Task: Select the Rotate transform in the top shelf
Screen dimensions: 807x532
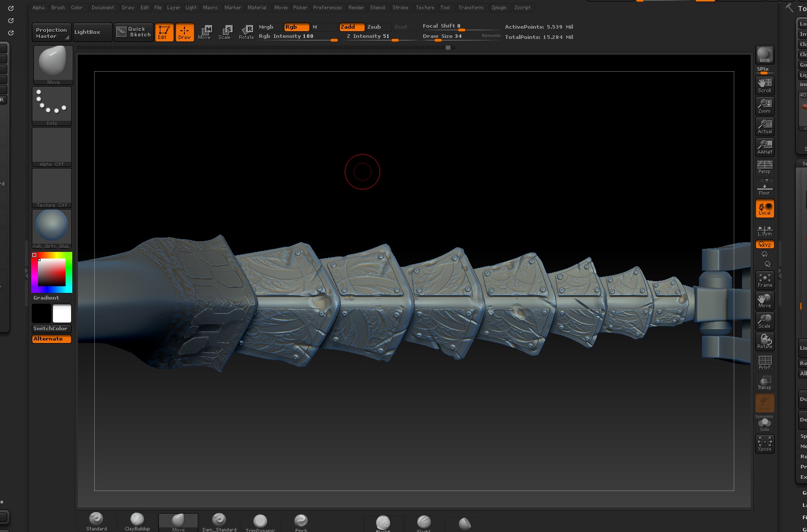Action: (246, 32)
